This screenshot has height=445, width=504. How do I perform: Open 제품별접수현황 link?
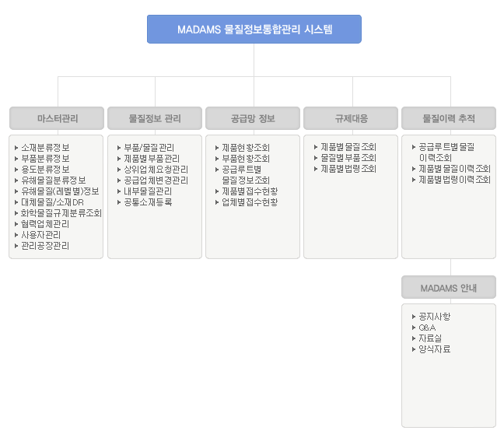pyautogui.click(x=249, y=191)
